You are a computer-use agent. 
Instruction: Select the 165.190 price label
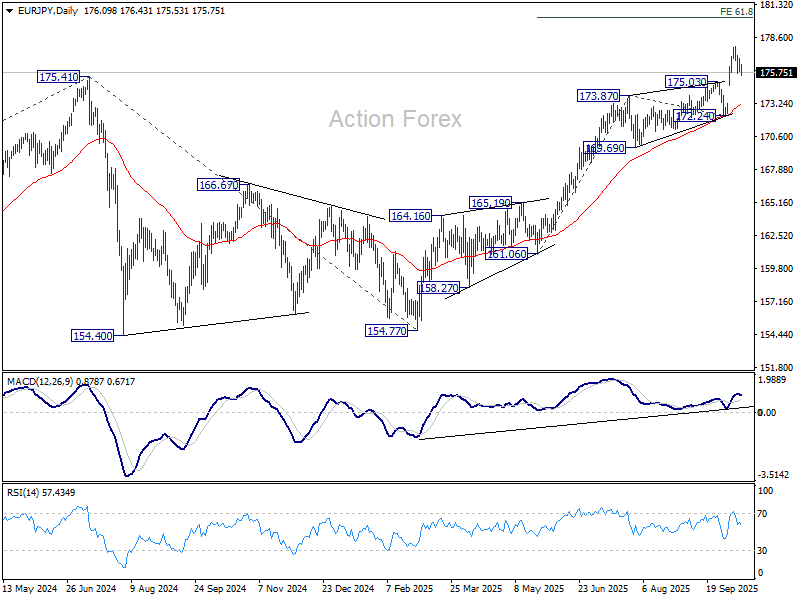pyautogui.click(x=490, y=203)
